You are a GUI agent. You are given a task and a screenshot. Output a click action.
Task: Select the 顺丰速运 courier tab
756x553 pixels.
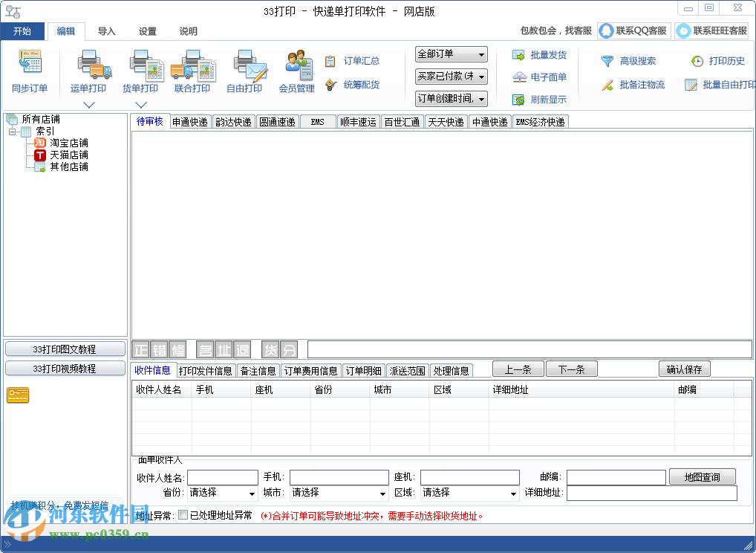coord(358,121)
